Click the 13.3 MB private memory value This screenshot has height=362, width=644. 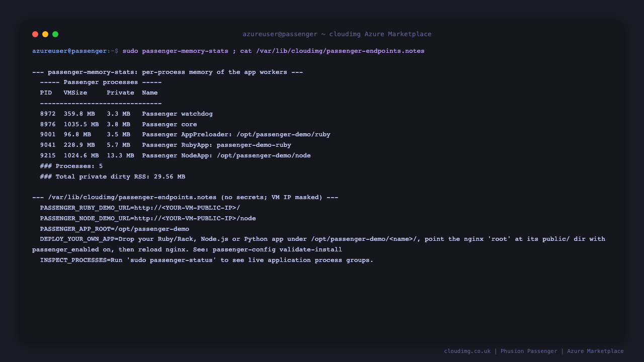point(120,155)
